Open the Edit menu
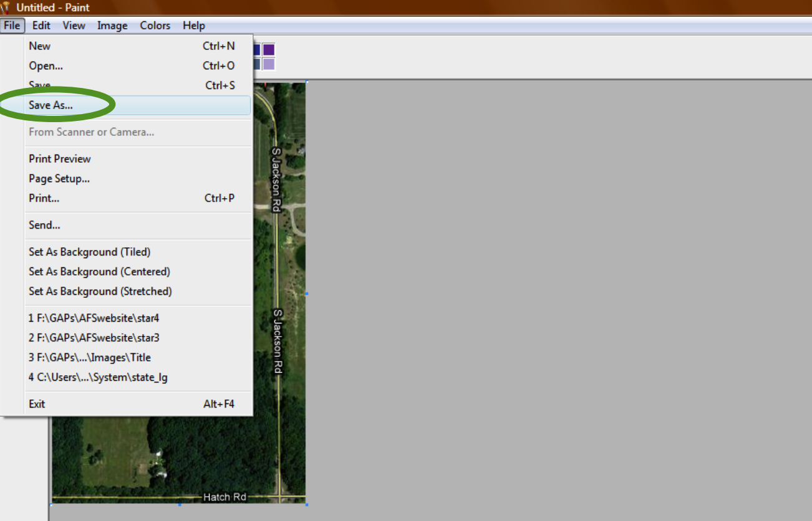 pyautogui.click(x=41, y=26)
